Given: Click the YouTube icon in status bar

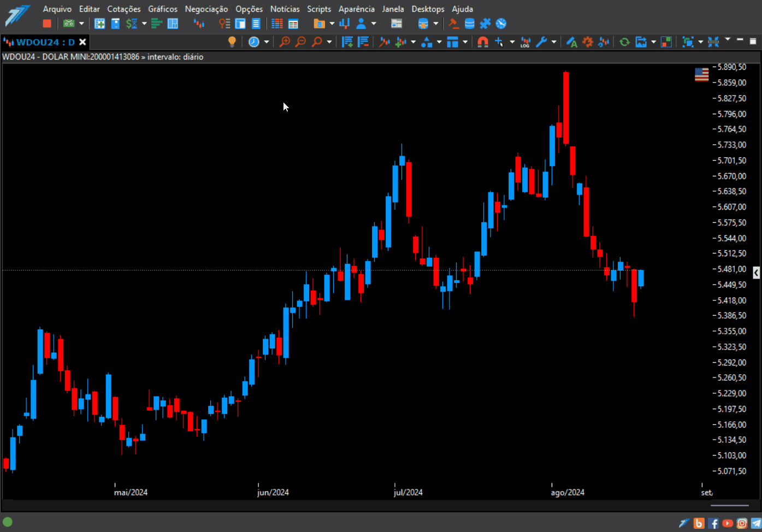Looking at the screenshot, I should pos(728,523).
